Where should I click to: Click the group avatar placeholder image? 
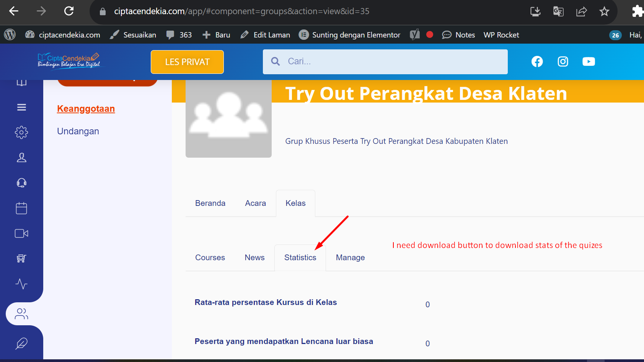[x=228, y=119]
